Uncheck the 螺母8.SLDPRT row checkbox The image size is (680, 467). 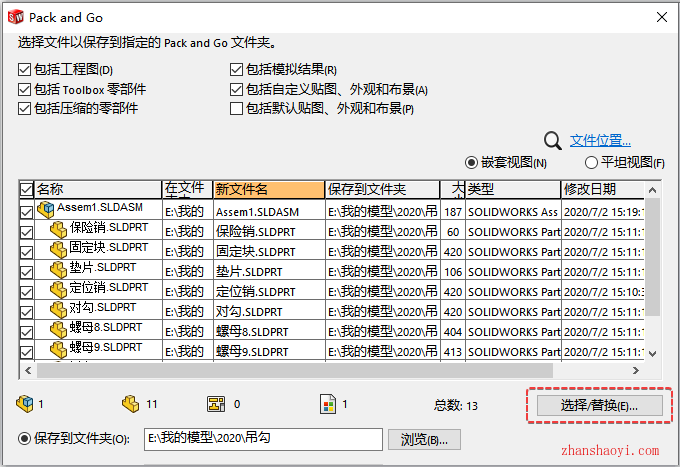point(26,332)
